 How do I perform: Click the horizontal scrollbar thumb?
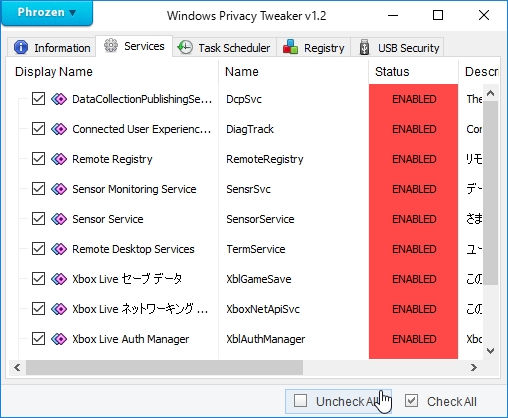click(x=164, y=367)
